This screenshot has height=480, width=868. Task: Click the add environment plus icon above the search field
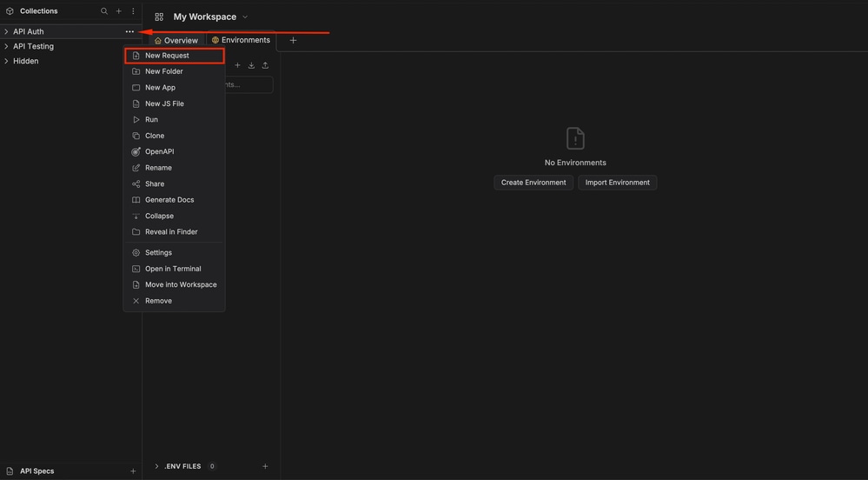(237, 65)
